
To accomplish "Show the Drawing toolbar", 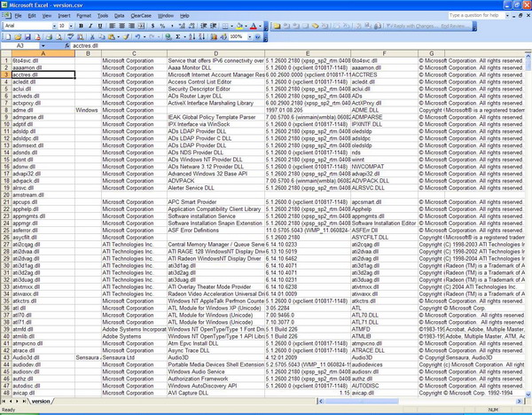I will (x=223, y=37).
